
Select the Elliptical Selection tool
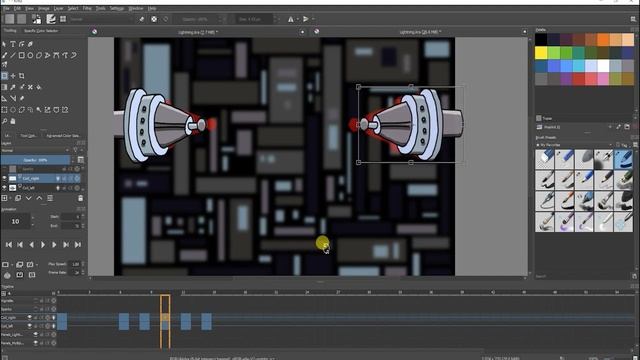pyautogui.click(x=13, y=110)
